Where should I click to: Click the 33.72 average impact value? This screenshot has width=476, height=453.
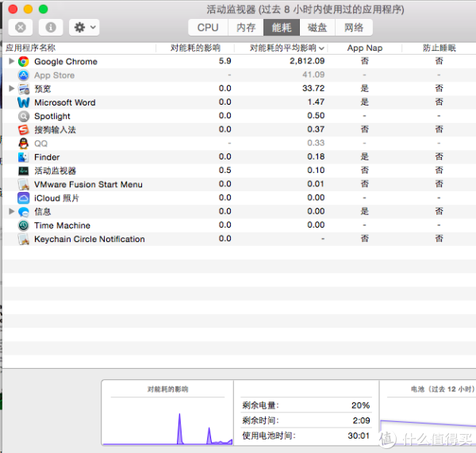coord(313,88)
